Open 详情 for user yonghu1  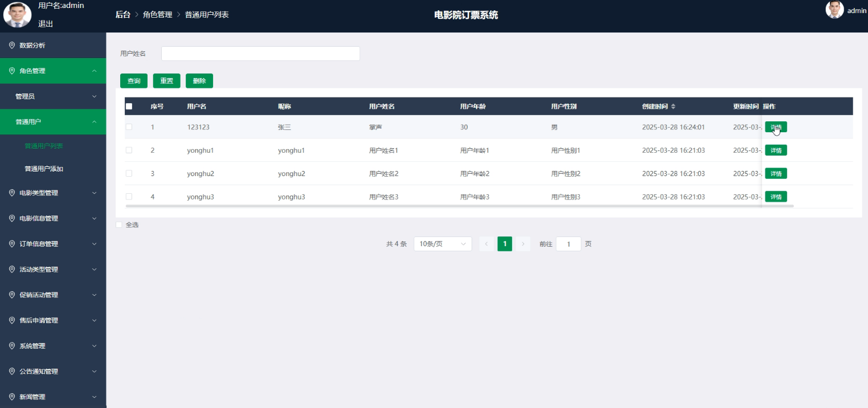click(776, 150)
